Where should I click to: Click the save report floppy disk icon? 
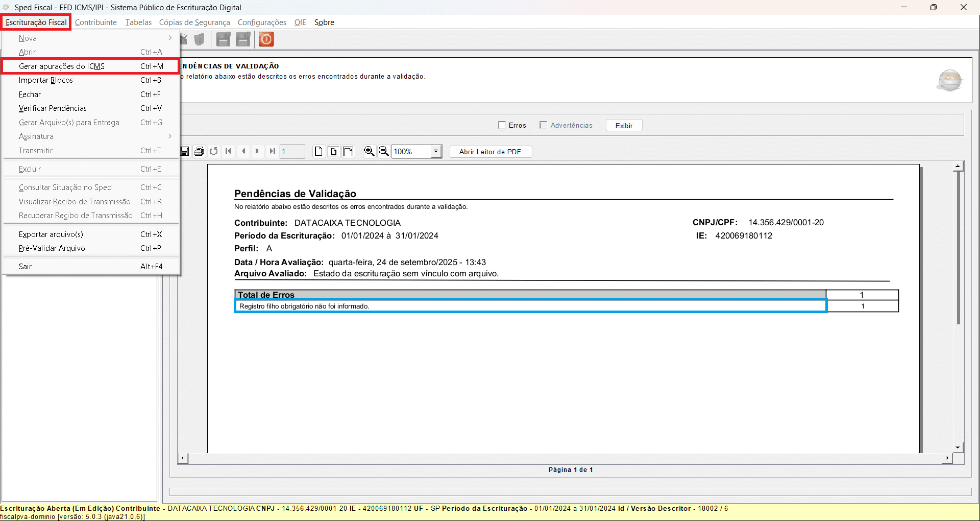[185, 151]
